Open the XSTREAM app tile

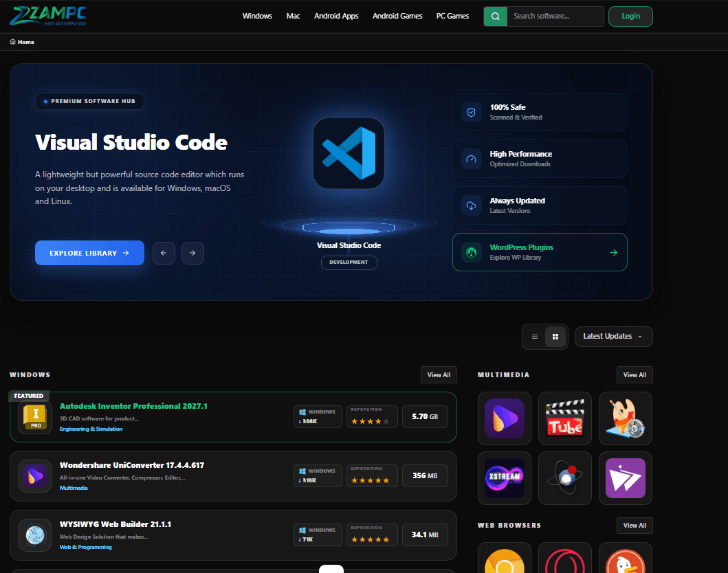tap(504, 478)
